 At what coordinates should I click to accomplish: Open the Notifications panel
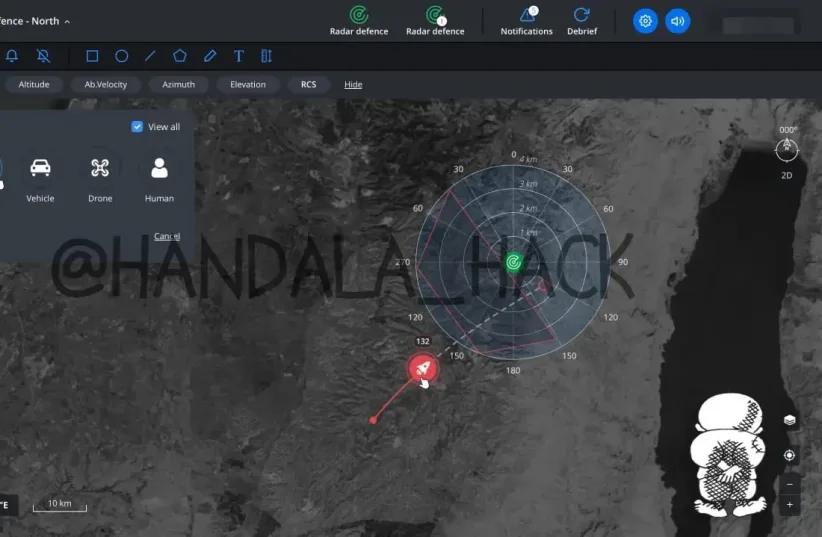click(x=526, y=20)
